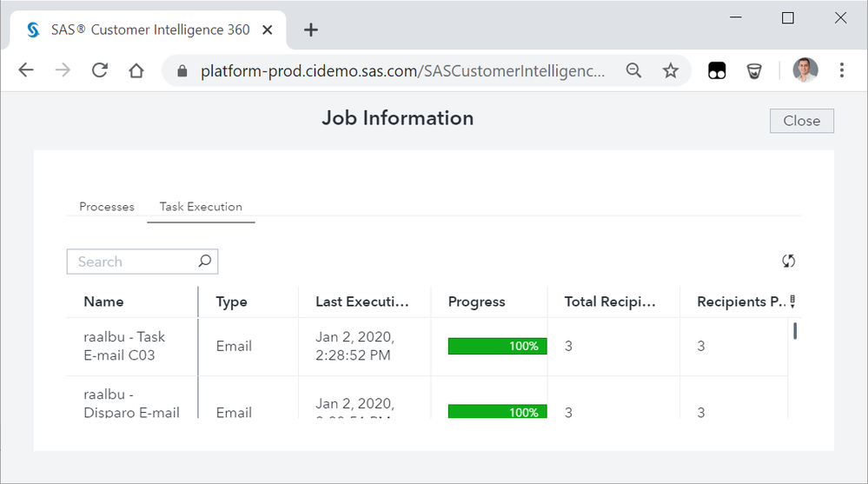Close the SAS Customer Intelligence 360 tab

268,30
